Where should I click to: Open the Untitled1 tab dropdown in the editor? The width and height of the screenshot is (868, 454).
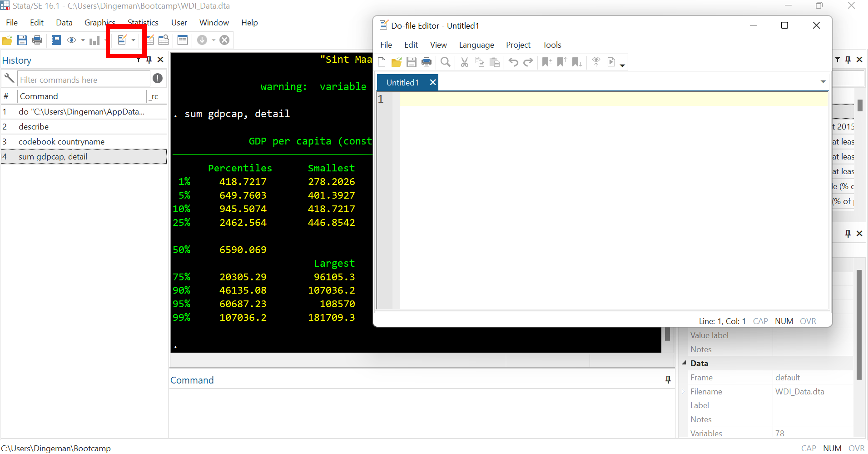point(823,82)
